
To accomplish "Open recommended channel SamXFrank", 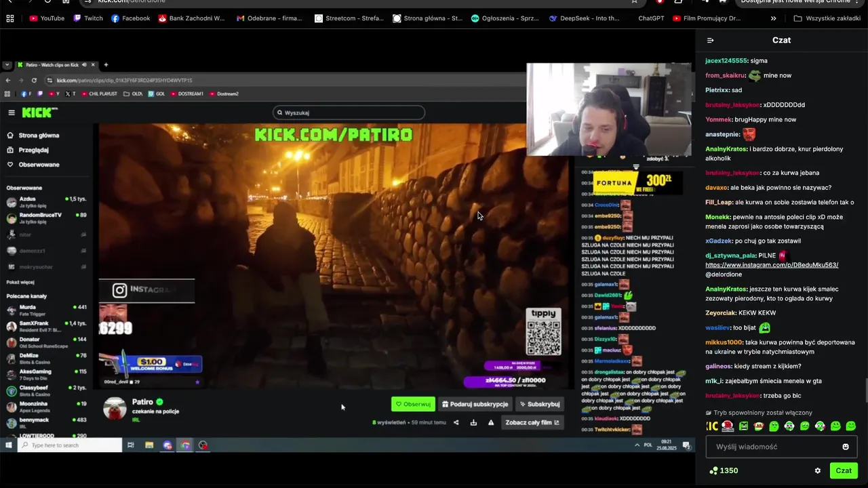I will click(46, 326).
